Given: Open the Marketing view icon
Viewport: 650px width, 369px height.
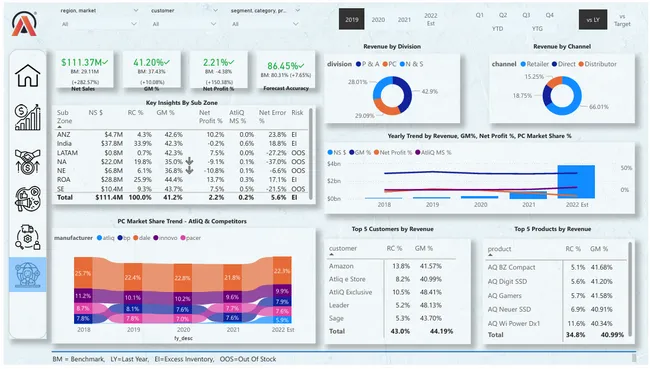Looking at the screenshot, I should coord(27,199).
